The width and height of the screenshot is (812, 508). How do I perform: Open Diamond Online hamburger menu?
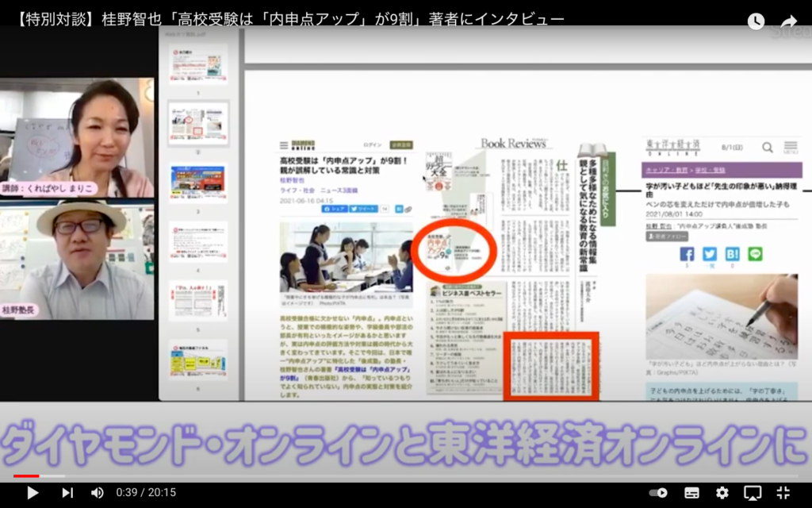(284, 146)
